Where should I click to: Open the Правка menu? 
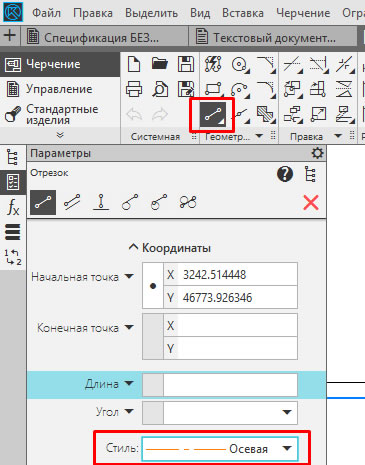tap(93, 13)
